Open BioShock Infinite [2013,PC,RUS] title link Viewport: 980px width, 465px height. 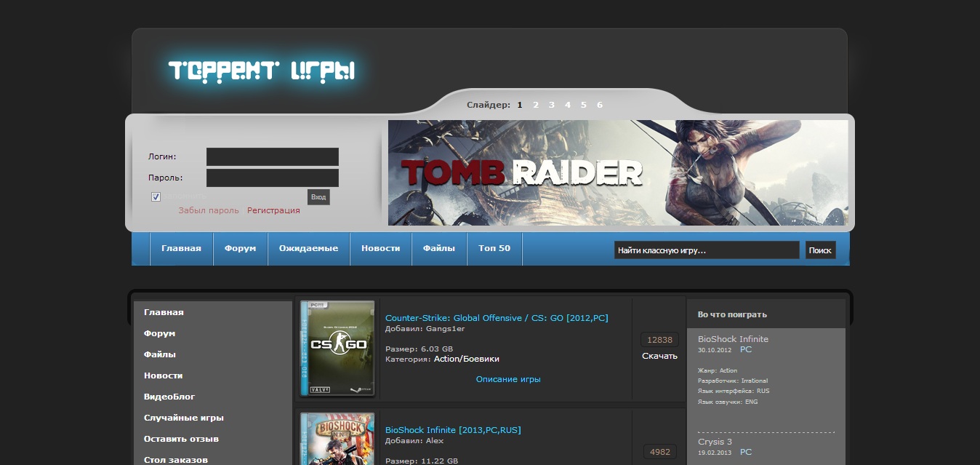(453, 430)
